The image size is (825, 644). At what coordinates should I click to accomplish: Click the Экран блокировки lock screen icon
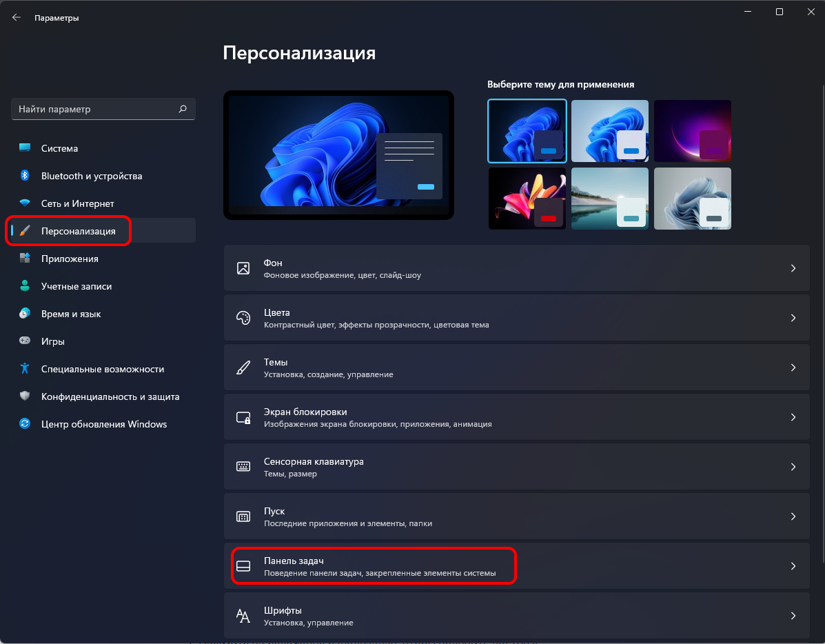(x=243, y=417)
